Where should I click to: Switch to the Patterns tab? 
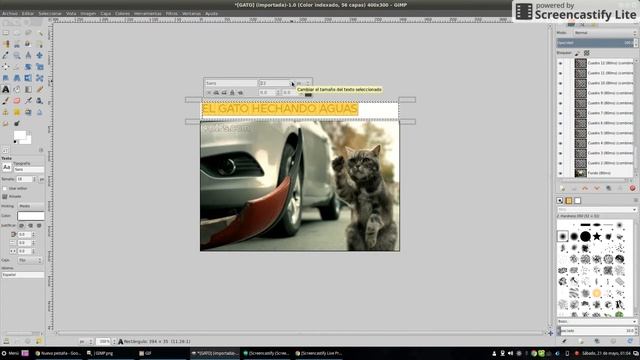point(569,200)
